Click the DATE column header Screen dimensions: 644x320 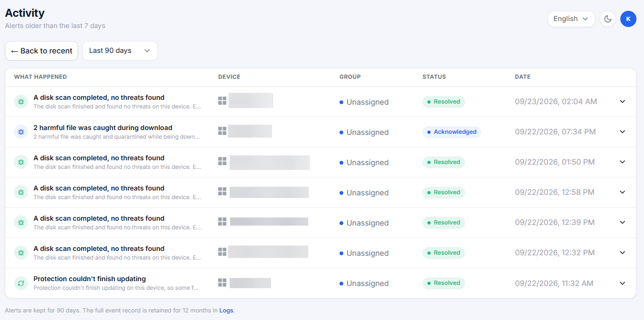click(523, 77)
